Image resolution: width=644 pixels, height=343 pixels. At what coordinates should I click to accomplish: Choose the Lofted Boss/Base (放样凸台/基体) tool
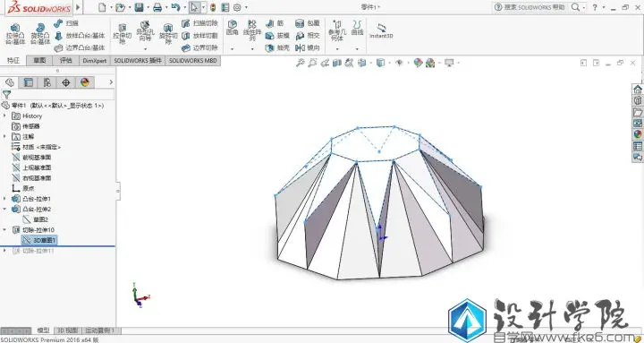(80, 36)
